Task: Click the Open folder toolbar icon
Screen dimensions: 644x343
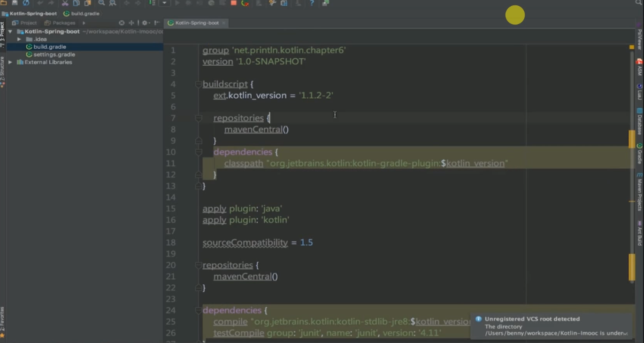Action: (x=3, y=3)
